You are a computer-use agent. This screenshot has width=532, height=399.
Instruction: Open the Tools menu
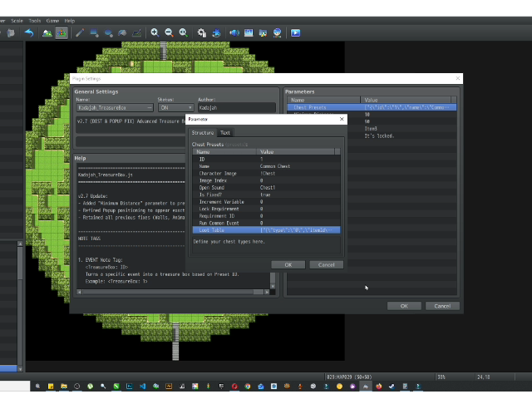click(35, 21)
